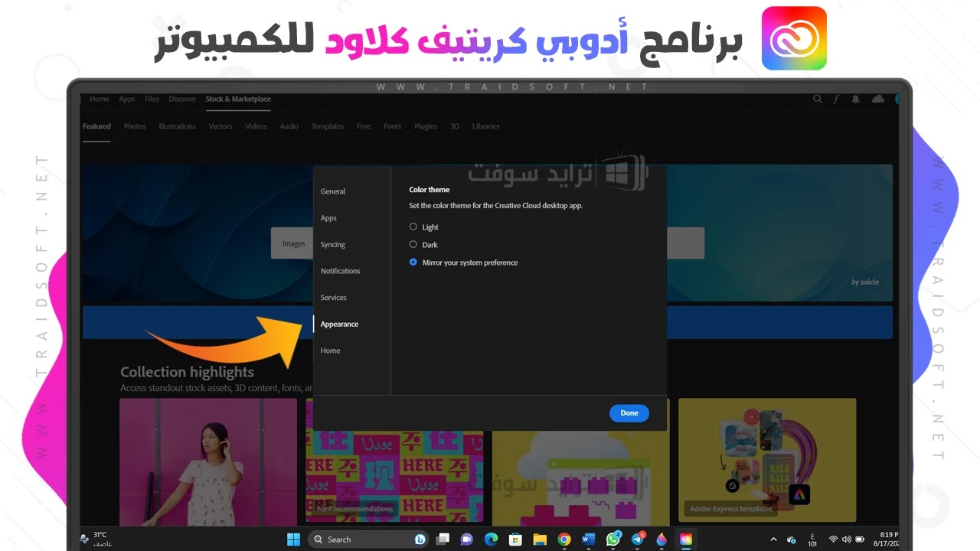This screenshot has height=551, width=980.
Task: Switch to the Stock & Marketplace menu item
Action: point(237,99)
